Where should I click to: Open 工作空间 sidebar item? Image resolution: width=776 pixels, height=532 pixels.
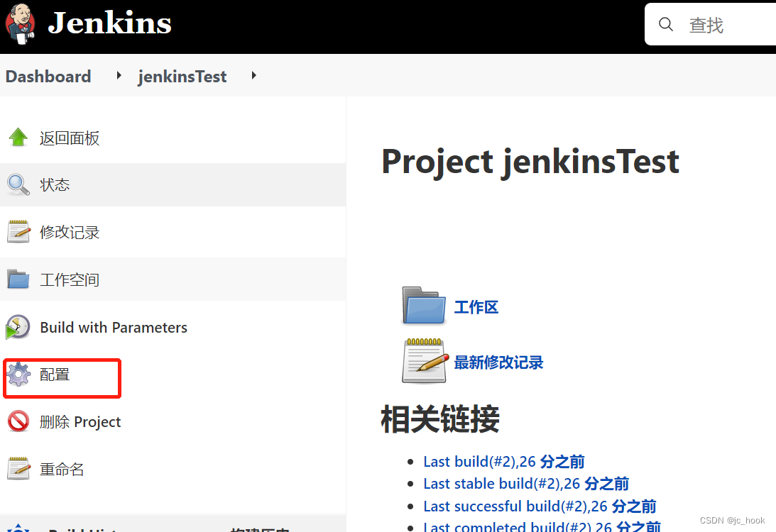tap(70, 280)
